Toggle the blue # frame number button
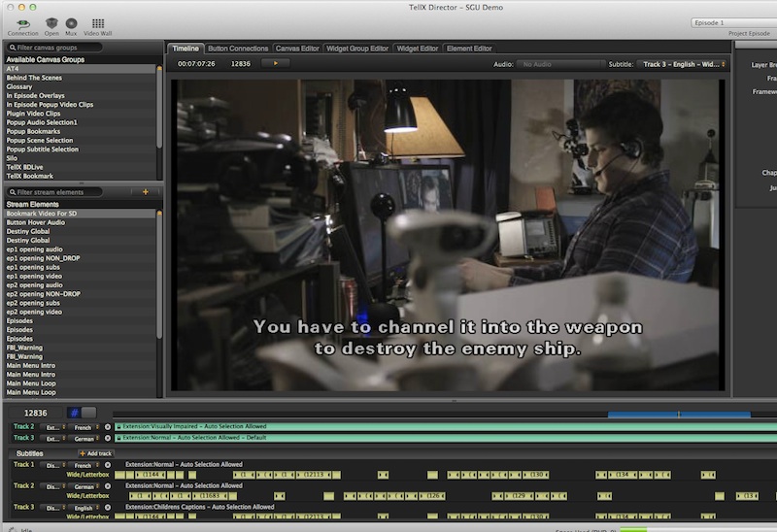Viewport: 777px width, 532px height. click(x=73, y=413)
